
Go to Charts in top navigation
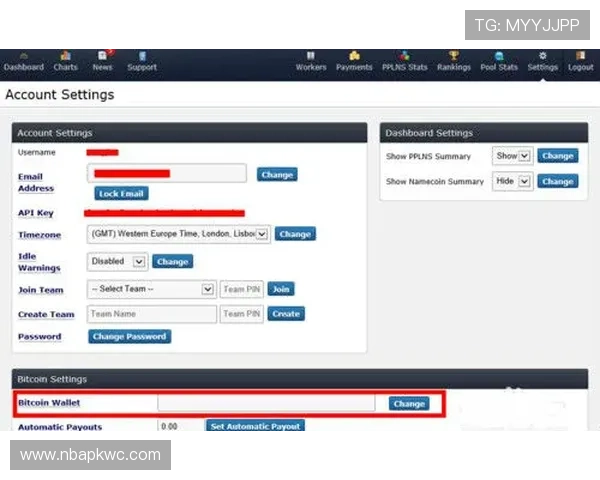pos(66,61)
